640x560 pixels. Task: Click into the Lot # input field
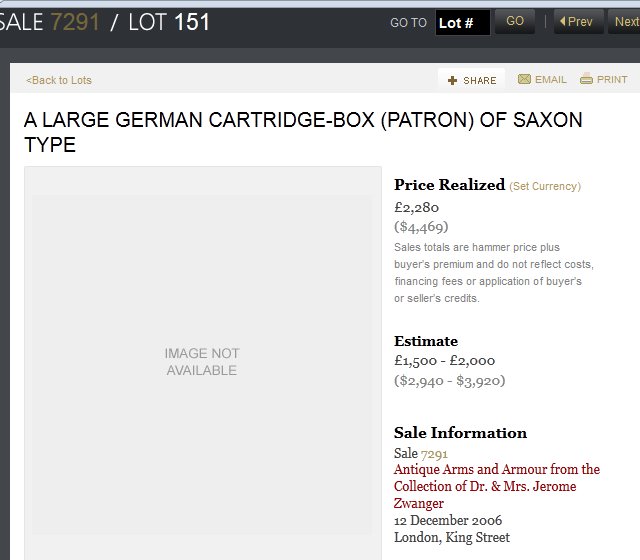(x=463, y=22)
